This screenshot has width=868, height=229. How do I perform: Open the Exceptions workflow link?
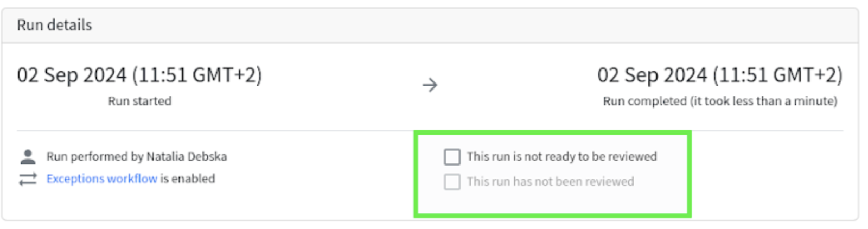pyautogui.click(x=101, y=179)
